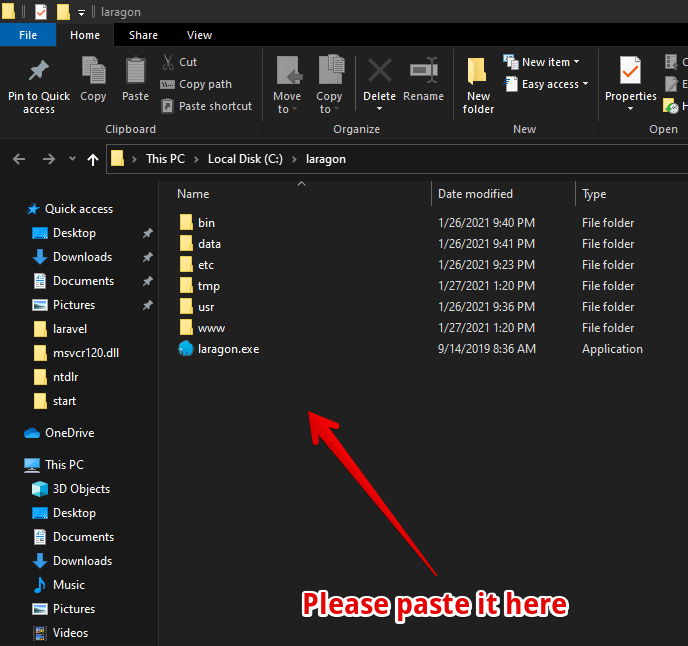688x646 pixels.
Task: Select pinned Documents under Quick access
Action: click(83, 281)
